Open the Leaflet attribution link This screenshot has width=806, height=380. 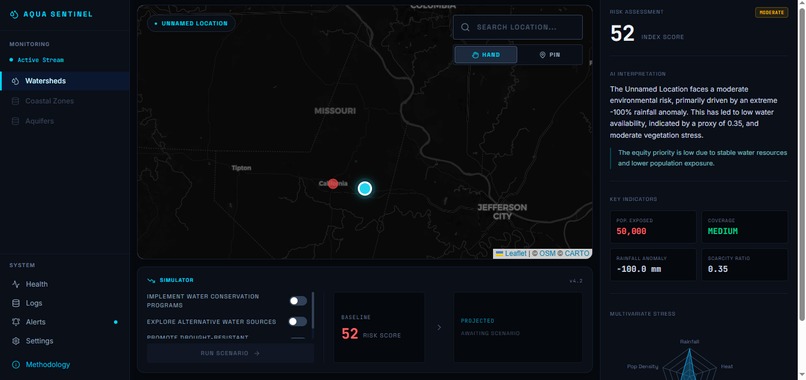[x=515, y=254]
